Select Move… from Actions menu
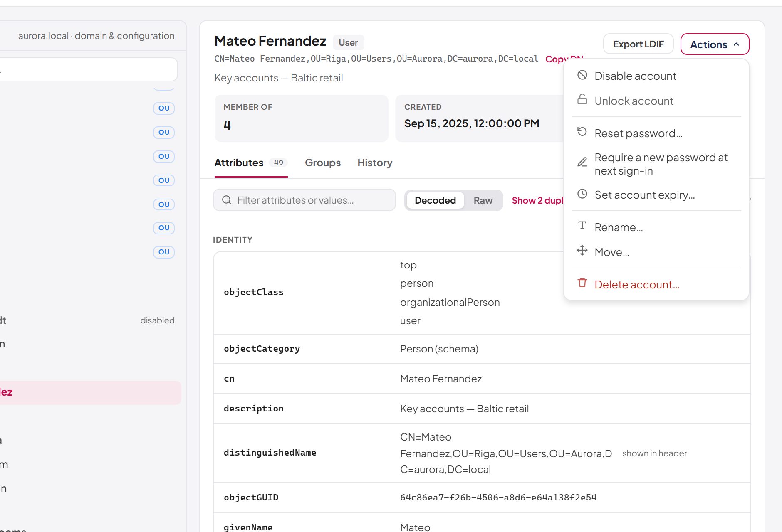This screenshot has width=782, height=532. pos(656,252)
